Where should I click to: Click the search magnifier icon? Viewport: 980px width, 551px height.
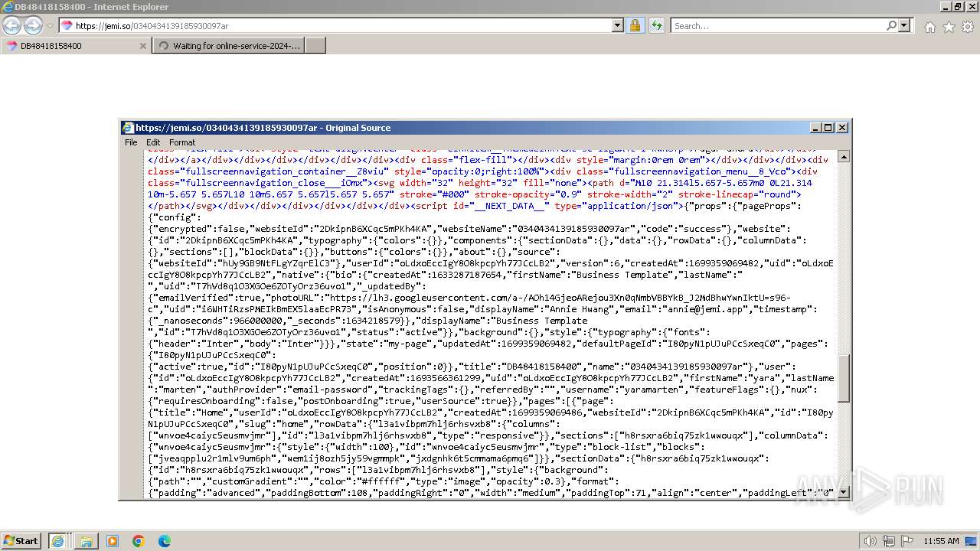pos(891,25)
